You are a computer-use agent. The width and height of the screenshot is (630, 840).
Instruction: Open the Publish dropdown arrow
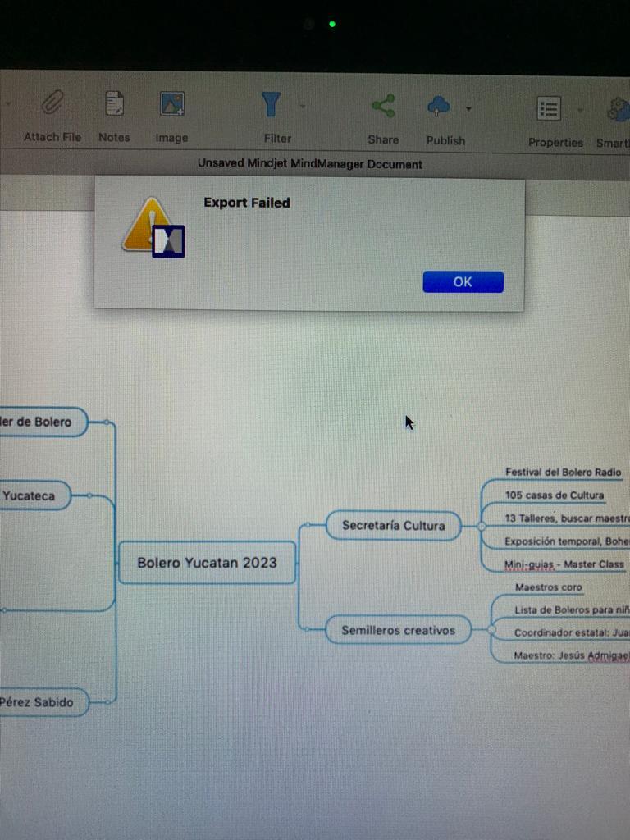coord(468,108)
